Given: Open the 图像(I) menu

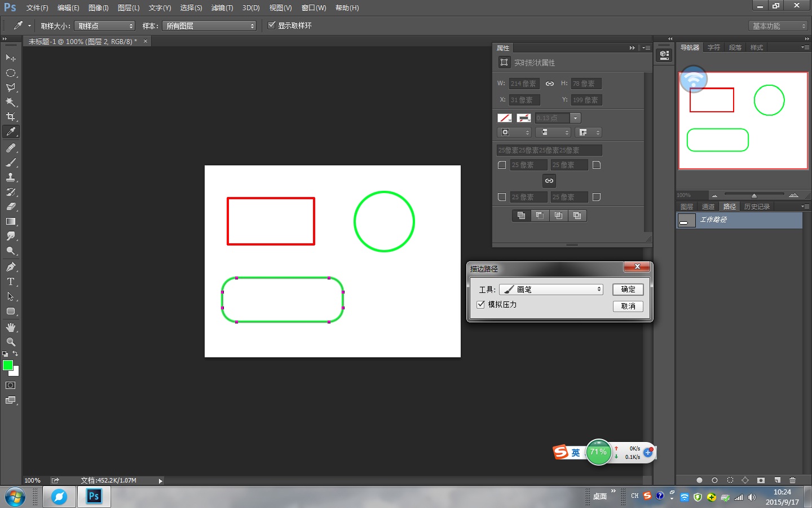Looking at the screenshot, I should 98,8.
